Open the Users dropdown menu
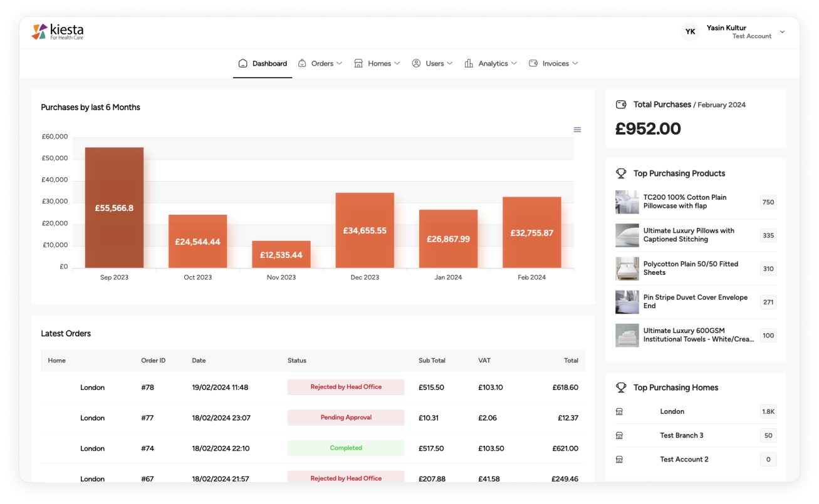This screenshot has width=819, height=504. (x=432, y=63)
